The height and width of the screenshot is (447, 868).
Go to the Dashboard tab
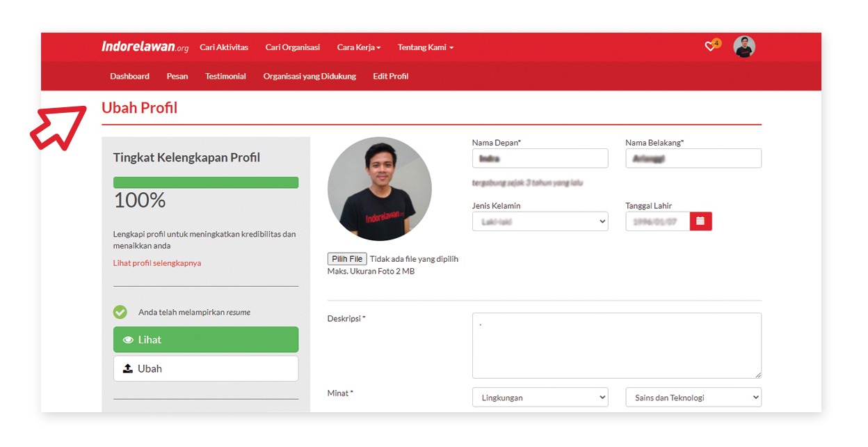pos(129,77)
